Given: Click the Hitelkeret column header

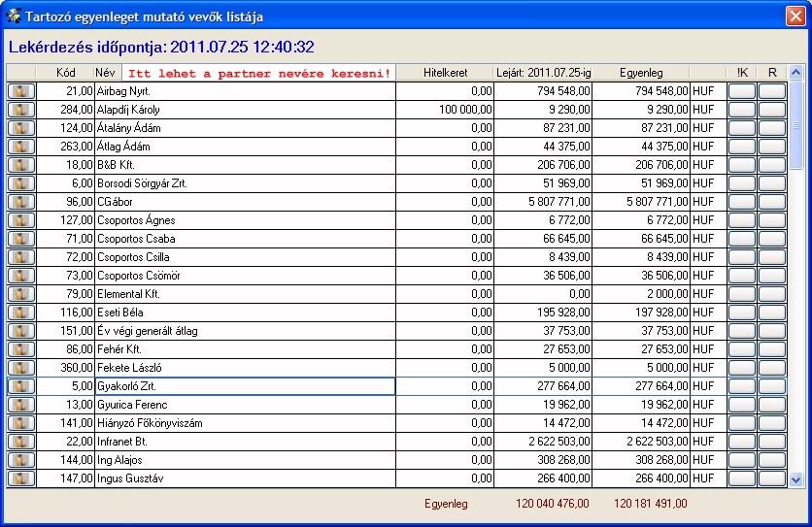Looking at the screenshot, I should click(445, 73).
